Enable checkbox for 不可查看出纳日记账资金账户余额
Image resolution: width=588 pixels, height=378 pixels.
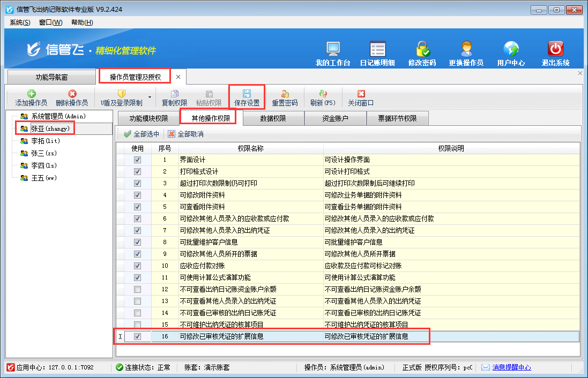(x=138, y=290)
